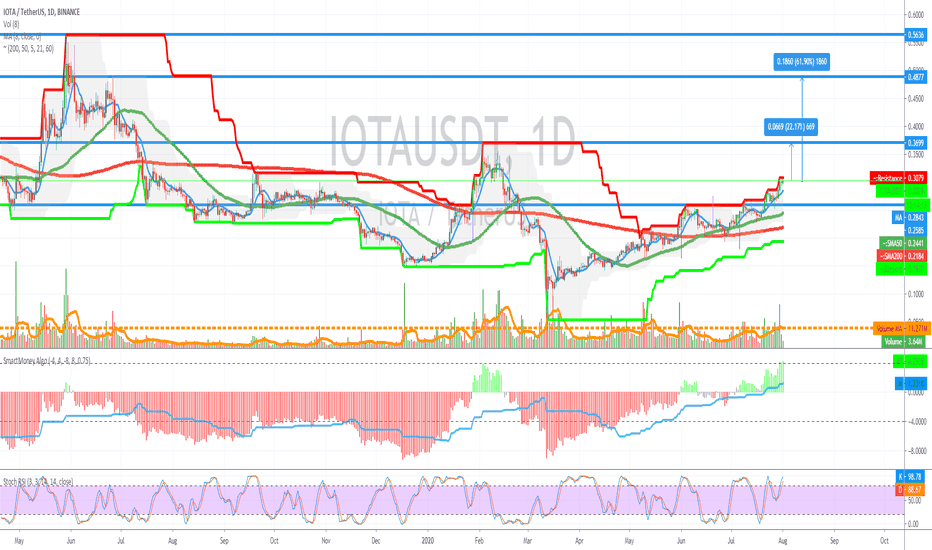
Task: Select the ~ (200, 50, 5, 21, 60) legend
Action: point(28,49)
